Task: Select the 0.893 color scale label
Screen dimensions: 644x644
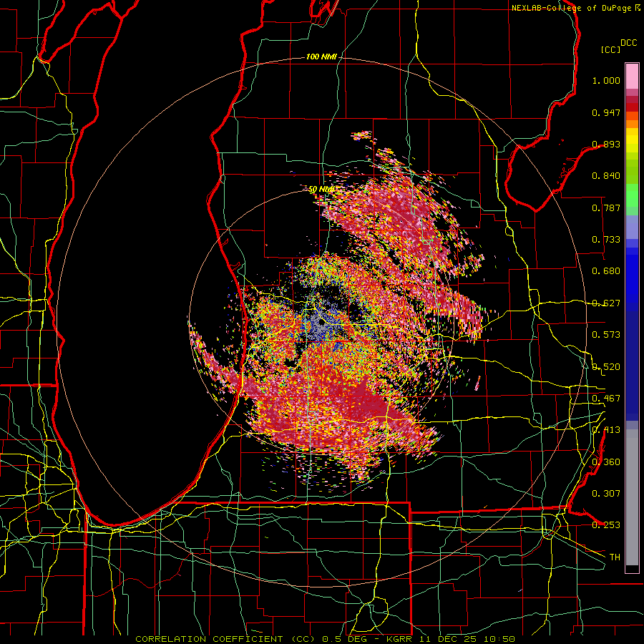Action: coord(606,144)
